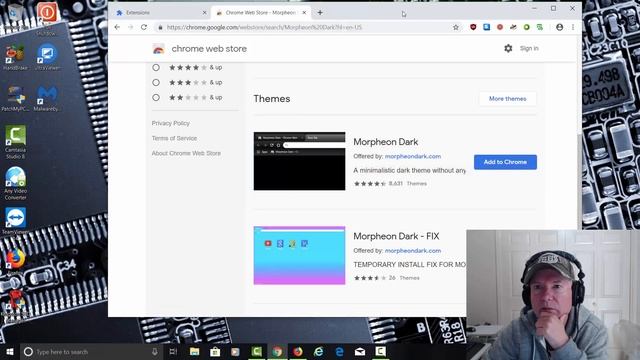Open the UltraViewer desktop shortcut
The width and height of the screenshot is (640, 360).
(47, 58)
